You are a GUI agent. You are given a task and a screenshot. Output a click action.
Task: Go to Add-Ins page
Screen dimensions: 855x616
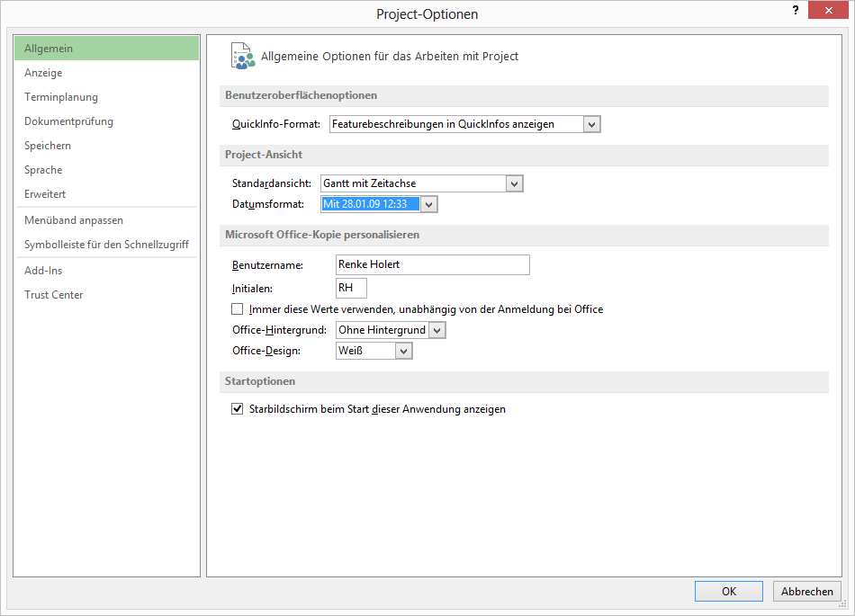(x=107, y=271)
